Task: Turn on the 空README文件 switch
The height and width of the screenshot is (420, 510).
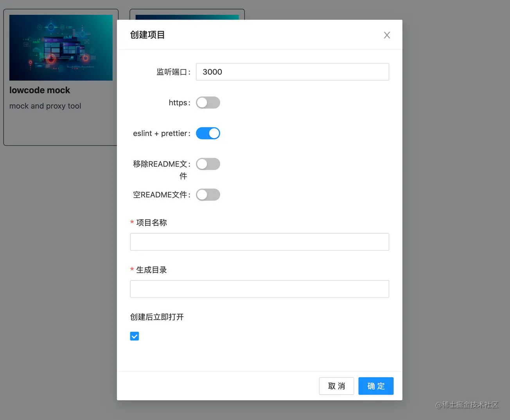Action: [x=208, y=195]
